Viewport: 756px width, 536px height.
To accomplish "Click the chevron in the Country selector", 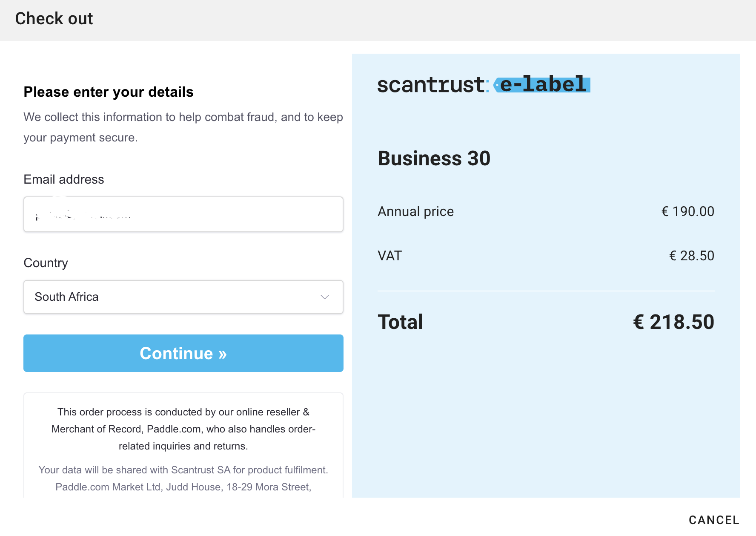I will [x=325, y=297].
